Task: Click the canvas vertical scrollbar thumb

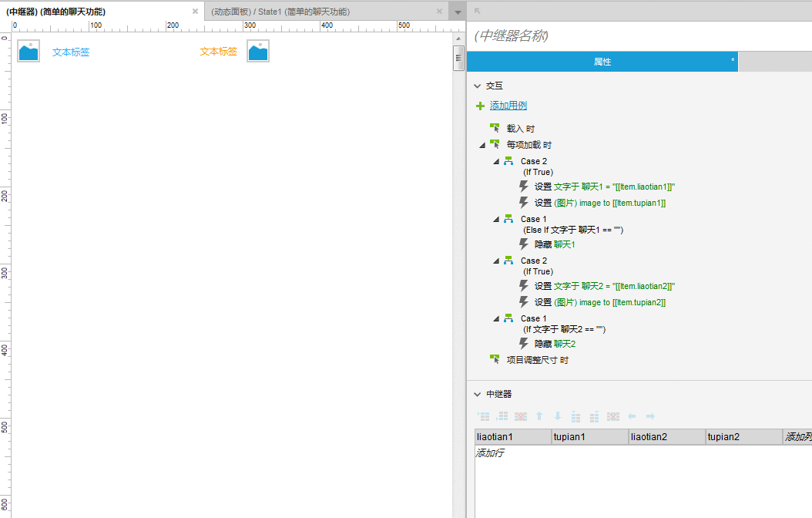Action: [458, 58]
